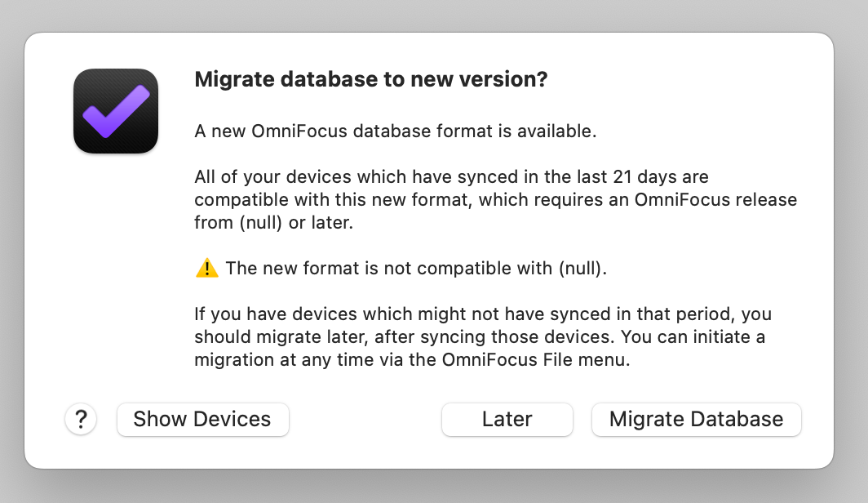The height and width of the screenshot is (503, 868).
Task: Click the paragraph starting "If you have devices"
Action: pos(483,336)
